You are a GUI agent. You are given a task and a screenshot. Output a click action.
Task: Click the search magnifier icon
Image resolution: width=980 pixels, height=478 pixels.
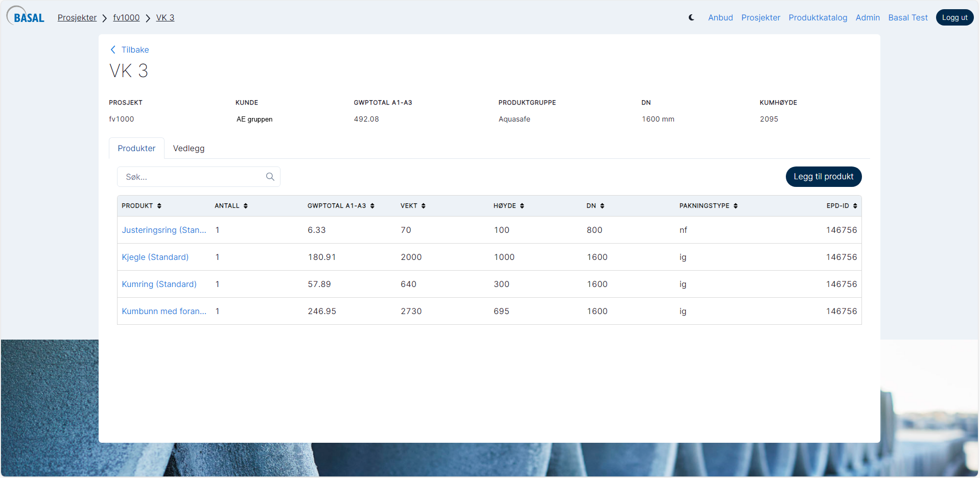(270, 177)
